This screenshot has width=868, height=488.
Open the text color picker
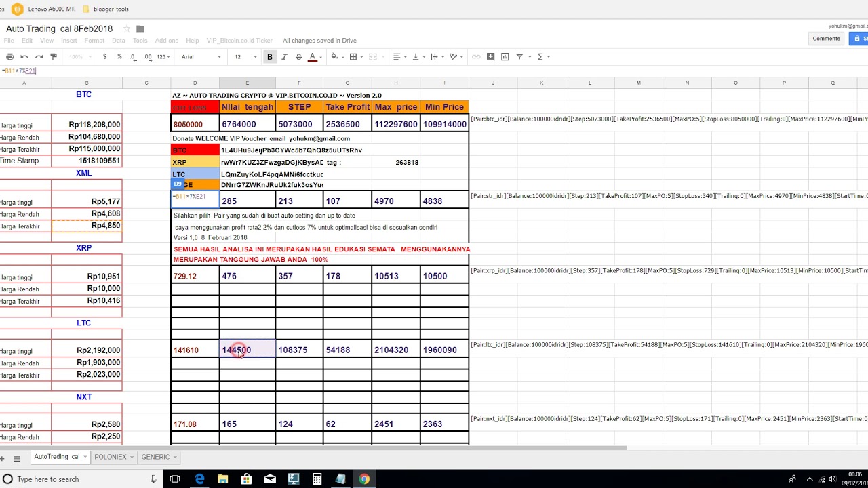point(314,57)
